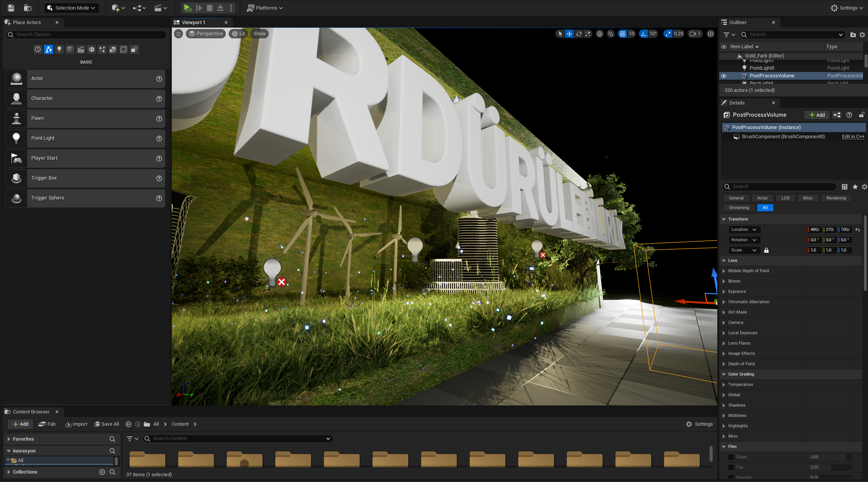Enable the Toe checkbox under Film
The height and width of the screenshot is (482, 868).
(x=731, y=467)
